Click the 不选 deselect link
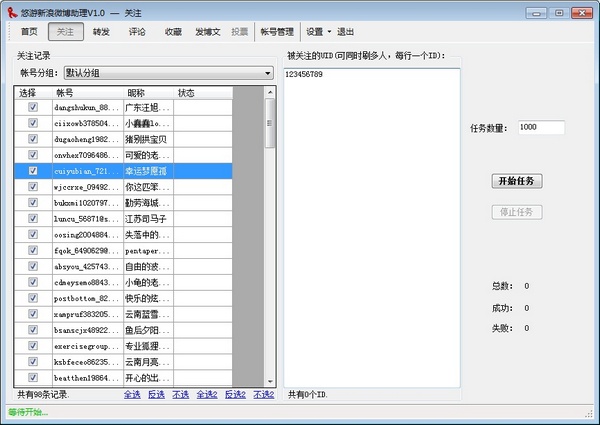 pos(180,394)
